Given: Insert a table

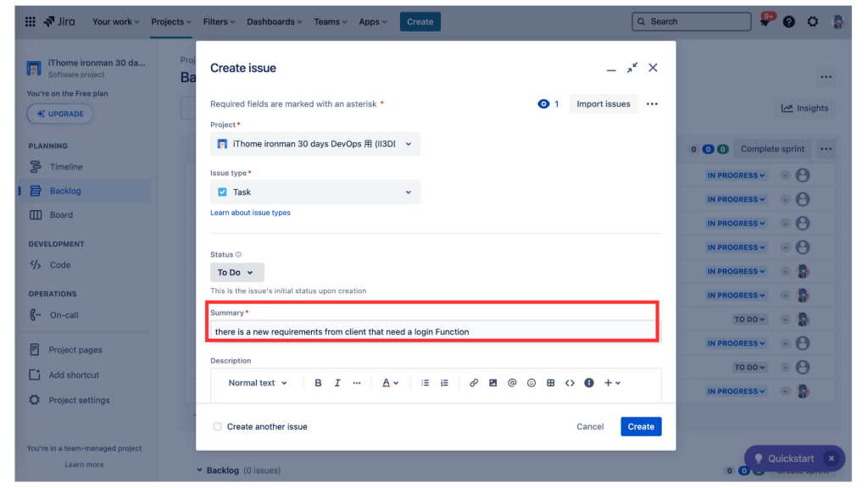Looking at the screenshot, I should coord(550,383).
